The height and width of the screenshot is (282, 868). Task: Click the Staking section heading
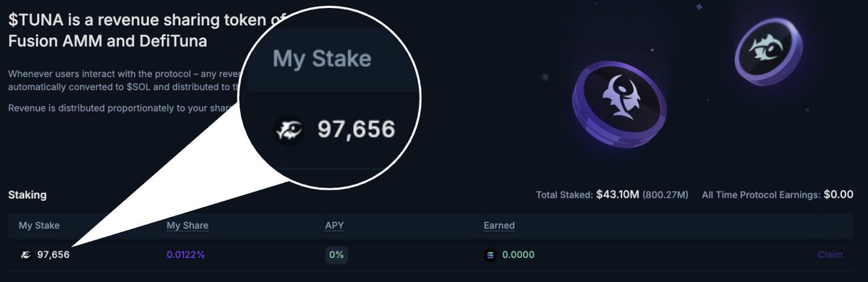point(27,195)
